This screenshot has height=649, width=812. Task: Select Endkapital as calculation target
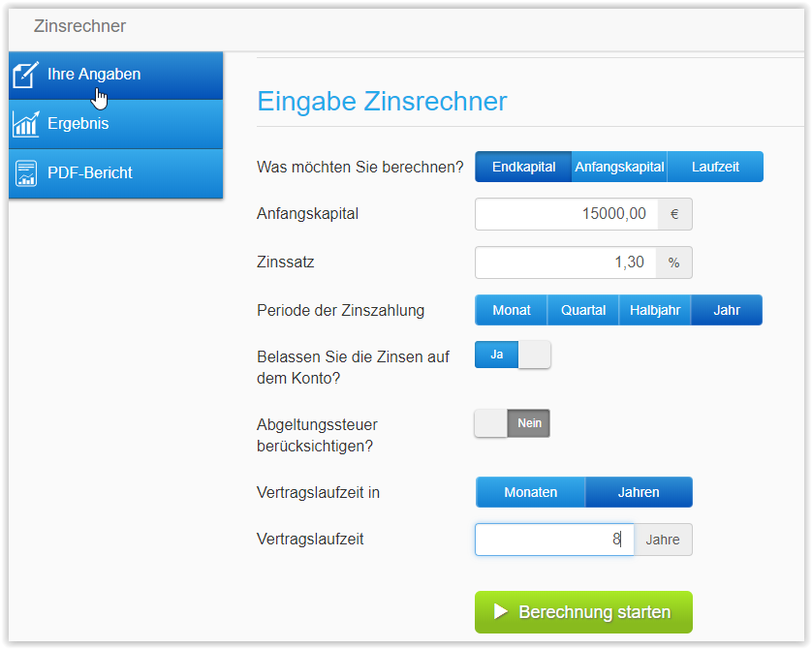[x=523, y=167]
